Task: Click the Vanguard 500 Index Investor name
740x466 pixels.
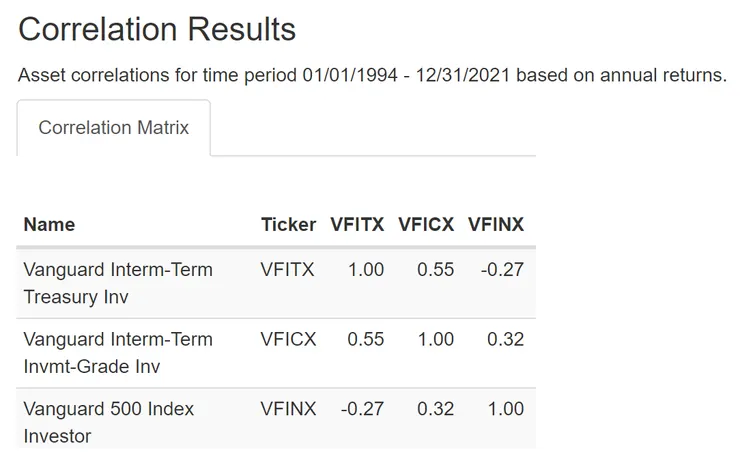Action: coord(108,422)
